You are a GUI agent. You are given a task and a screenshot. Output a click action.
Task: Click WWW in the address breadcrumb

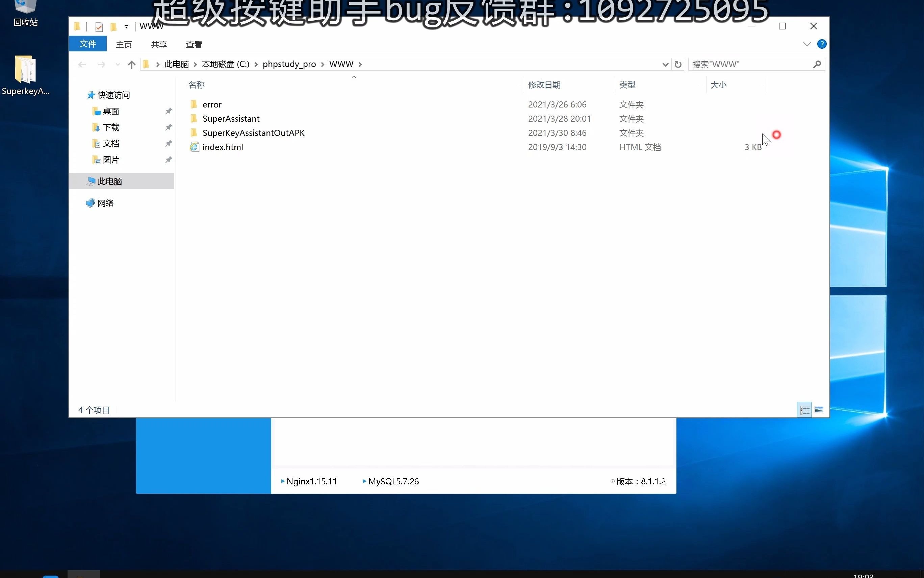pyautogui.click(x=341, y=64)
